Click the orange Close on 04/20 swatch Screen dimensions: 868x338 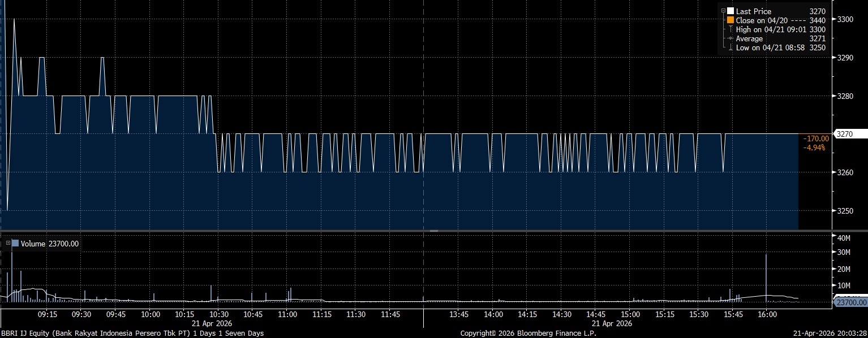[x=731, y=20]
